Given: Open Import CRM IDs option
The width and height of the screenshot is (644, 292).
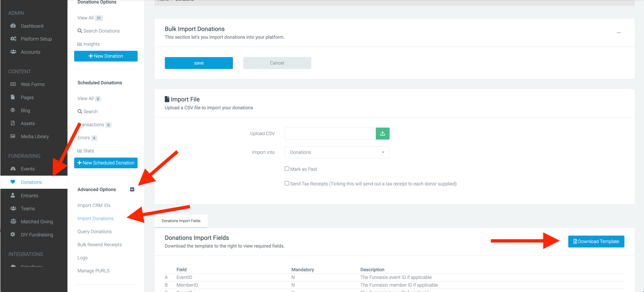Looking at the screenshot, I should [x=94, y=206].
